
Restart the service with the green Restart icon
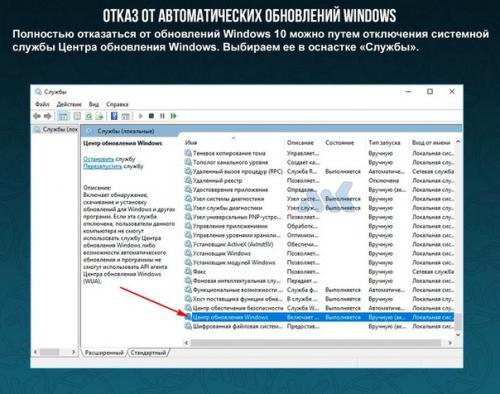click(x=173, y=116)
